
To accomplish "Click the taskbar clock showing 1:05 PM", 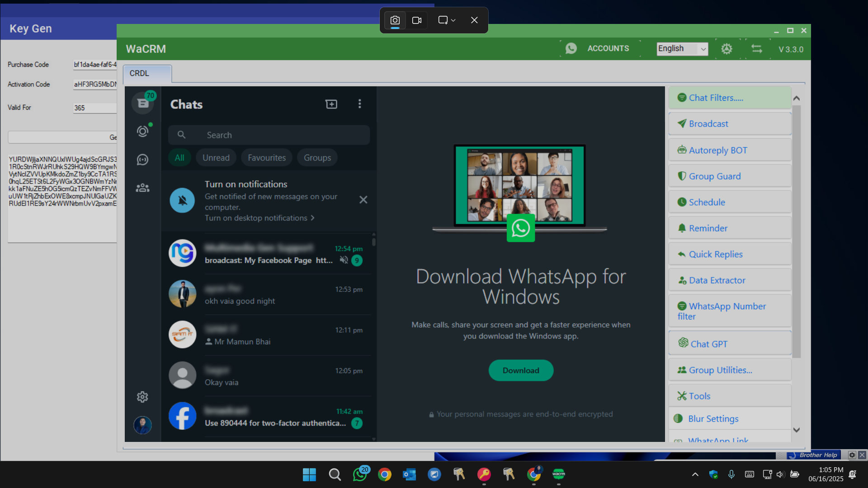I will tap(826, 474).
